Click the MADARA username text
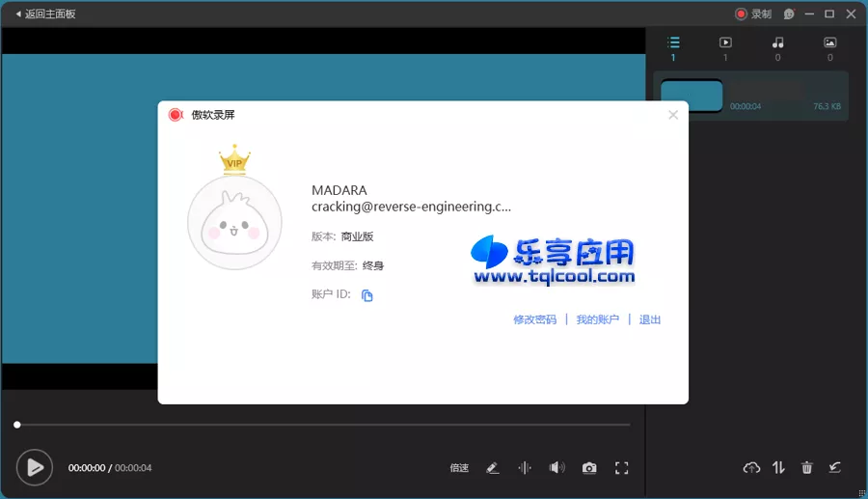Screen dimensions: 868x499 coord(339,190)
